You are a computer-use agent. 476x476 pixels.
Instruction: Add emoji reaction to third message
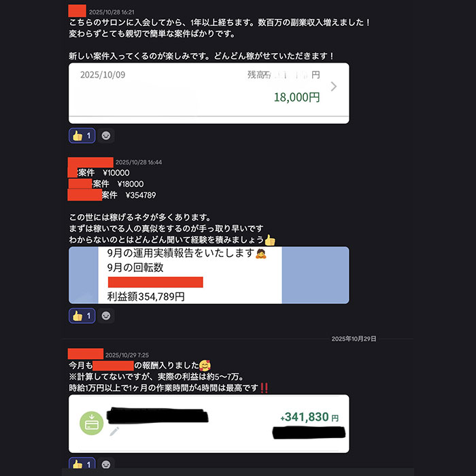(106, 464)
